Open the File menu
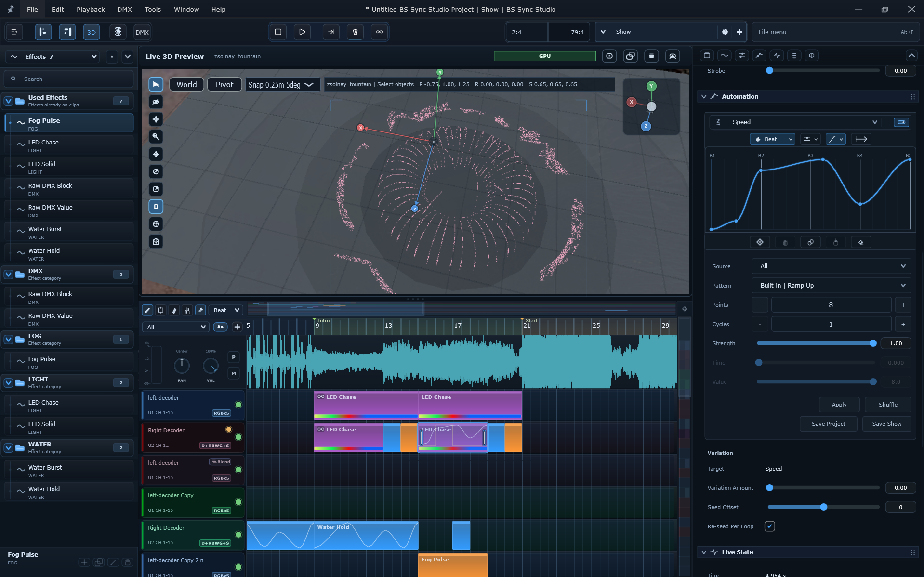 [32, 9]
